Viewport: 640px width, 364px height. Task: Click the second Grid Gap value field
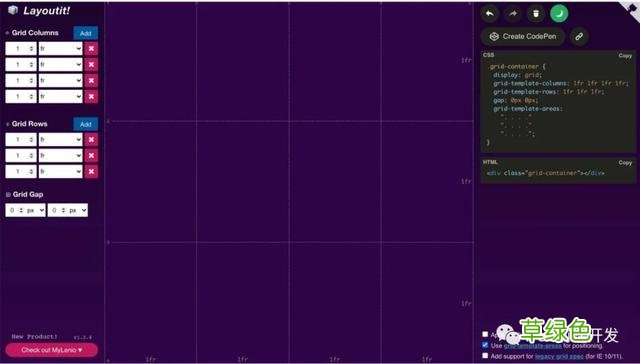click(58, 210)
